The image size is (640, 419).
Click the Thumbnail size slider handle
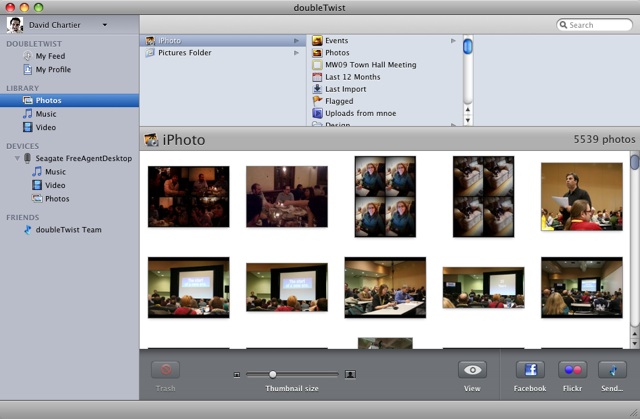pos(273,374)
